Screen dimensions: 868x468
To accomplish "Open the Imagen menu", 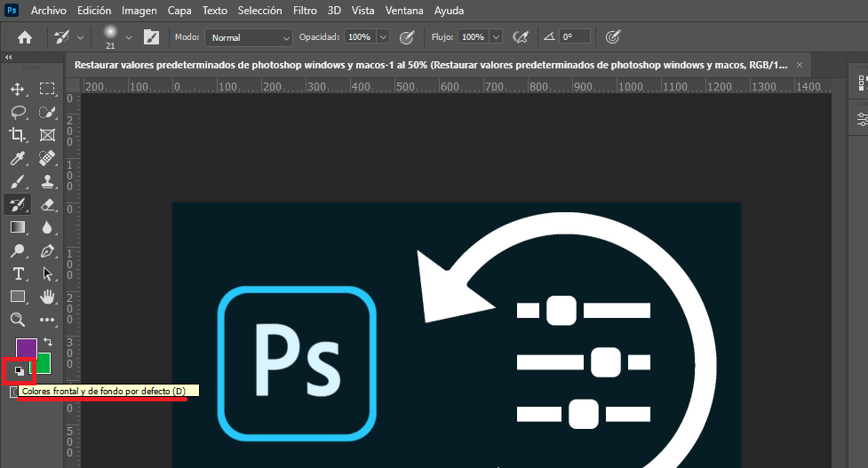I will click(139, 11).
